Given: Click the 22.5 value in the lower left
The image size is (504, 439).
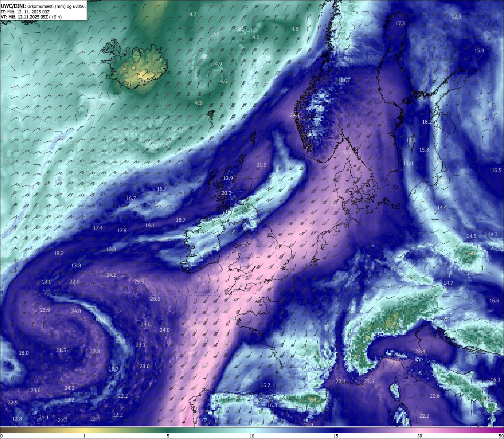Looking at the screenshot, I should [x=13, y=403].
